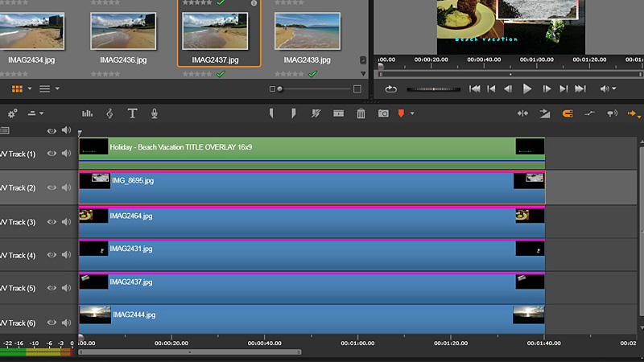This screenshot has width=644, height=362.
Task: Expand the orange marker dropdown arrow
Action: (412, 113)
